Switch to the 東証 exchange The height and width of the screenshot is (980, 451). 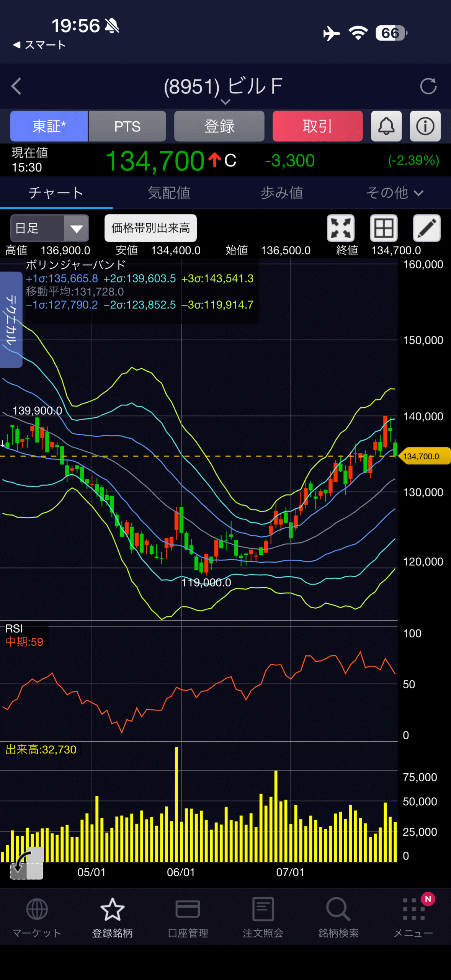49,126
